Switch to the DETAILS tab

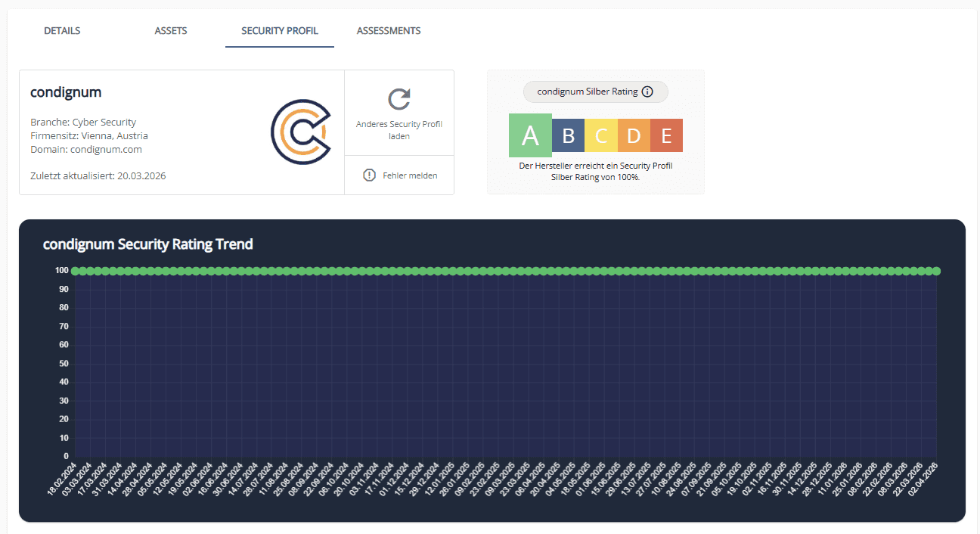click(x=61, y=30)
